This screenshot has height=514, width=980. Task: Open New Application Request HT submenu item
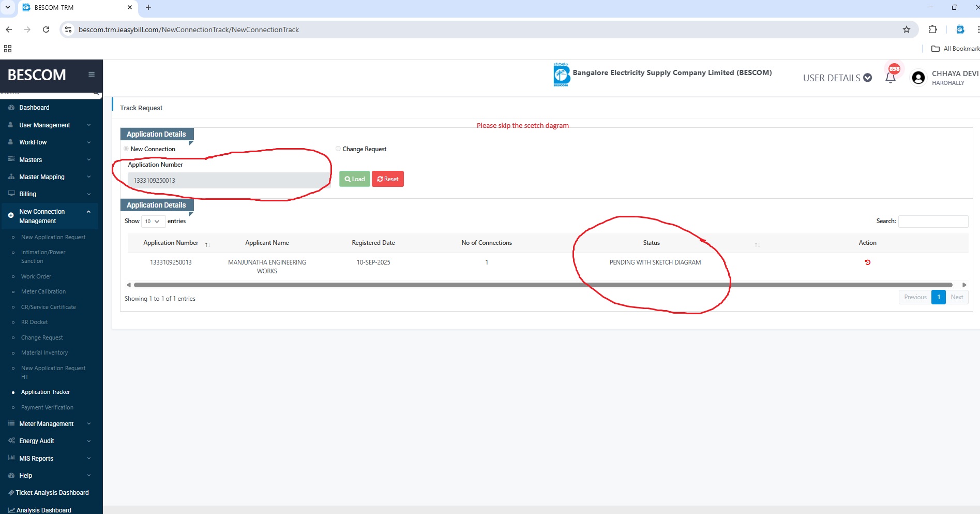(53, 372)
